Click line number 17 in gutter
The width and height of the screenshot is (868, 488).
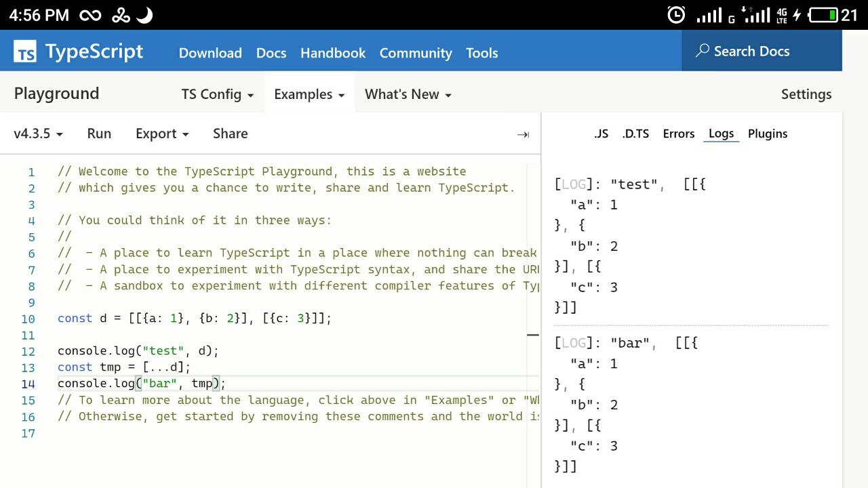(x=28, y=432)
